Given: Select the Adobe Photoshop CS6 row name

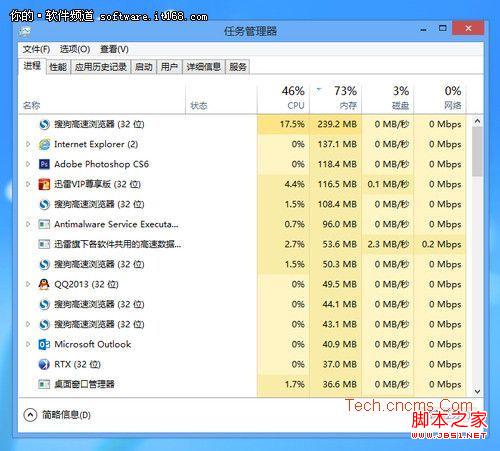Looking at the screenshot, I should coord(101,164).
